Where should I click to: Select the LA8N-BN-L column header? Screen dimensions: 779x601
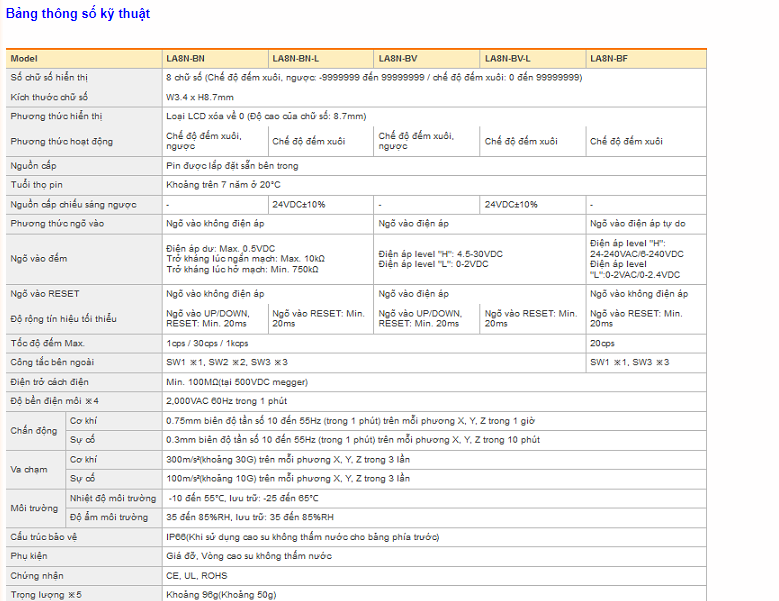(296, 59)
